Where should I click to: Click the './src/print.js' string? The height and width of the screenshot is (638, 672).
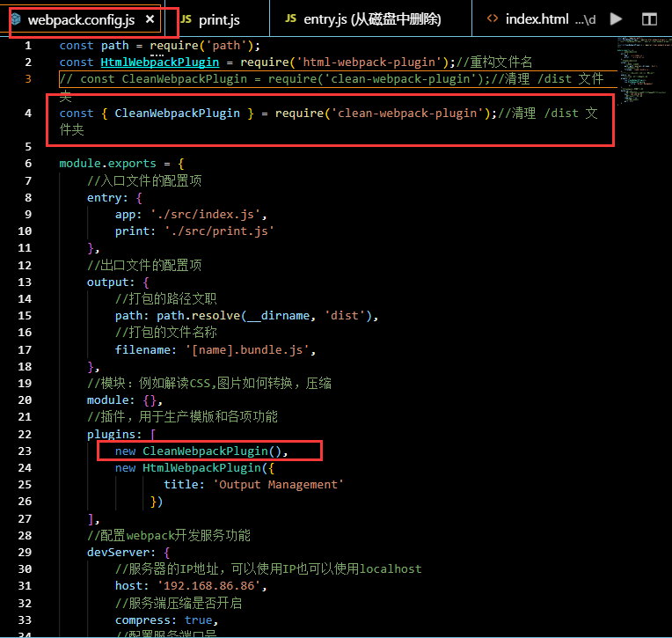point(219,231)
